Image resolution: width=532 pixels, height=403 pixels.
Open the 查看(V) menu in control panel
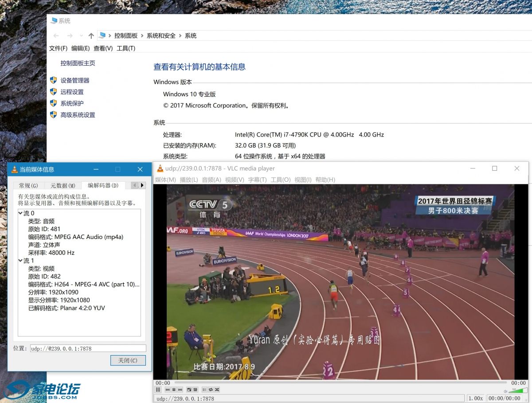pyautogui.click(x=103, y=48)
